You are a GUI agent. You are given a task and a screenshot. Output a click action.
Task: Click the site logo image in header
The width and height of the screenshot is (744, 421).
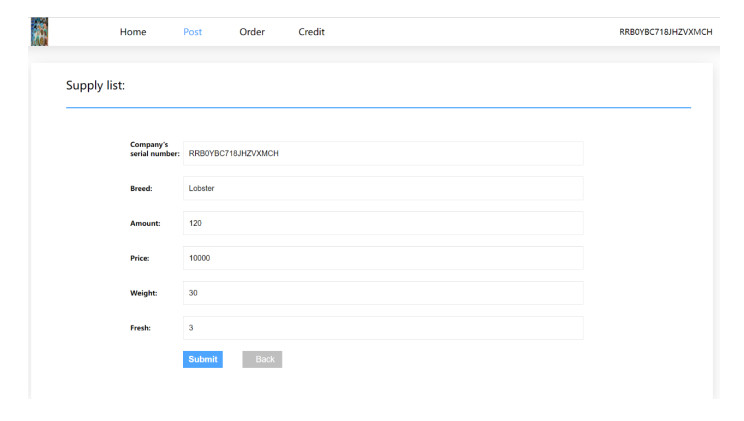pos(40,32)
